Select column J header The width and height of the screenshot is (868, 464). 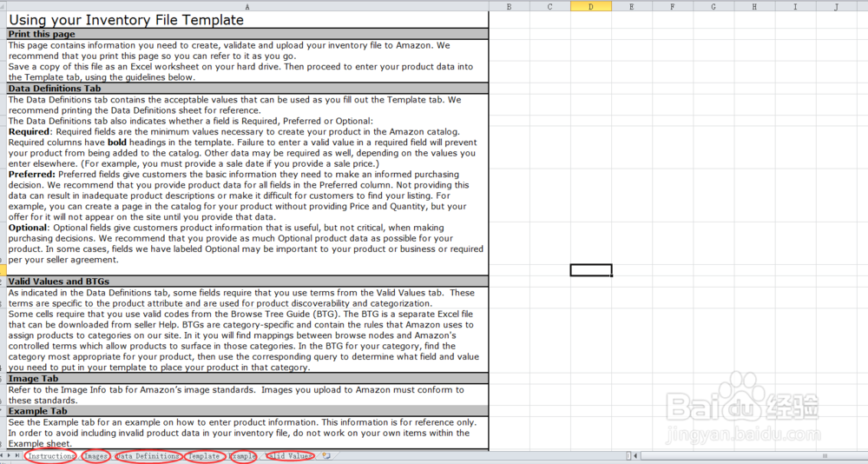[x=837, y=6]
